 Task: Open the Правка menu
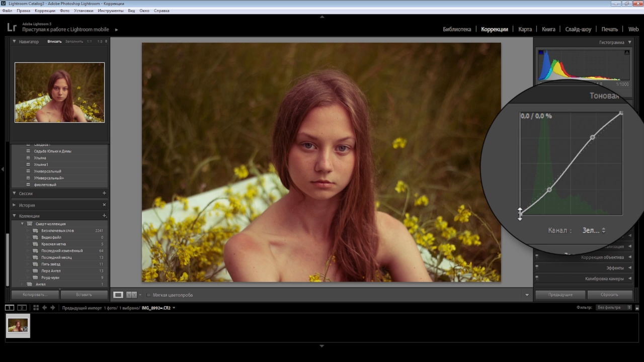pyautogui.click(x=23, y=11)
